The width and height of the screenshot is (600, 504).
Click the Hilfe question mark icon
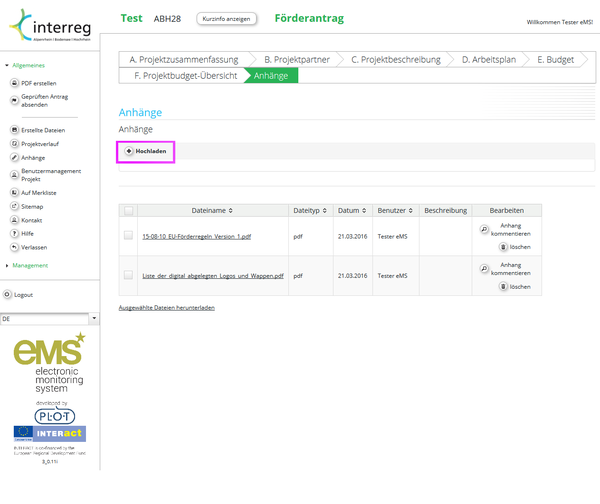13,233
